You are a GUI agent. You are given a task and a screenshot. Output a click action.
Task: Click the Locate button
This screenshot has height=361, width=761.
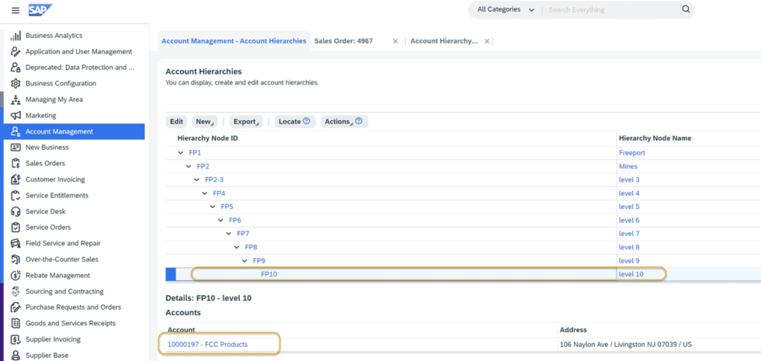click(295, 122)
